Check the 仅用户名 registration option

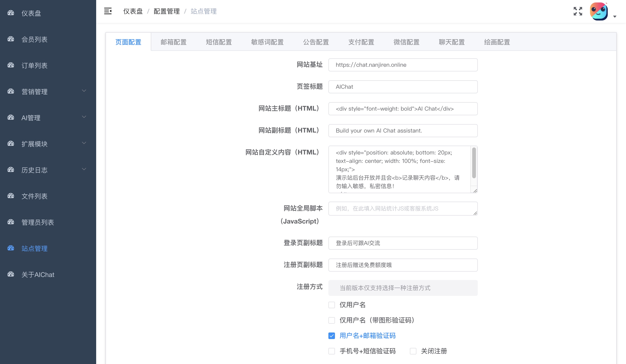coord(332,305)
